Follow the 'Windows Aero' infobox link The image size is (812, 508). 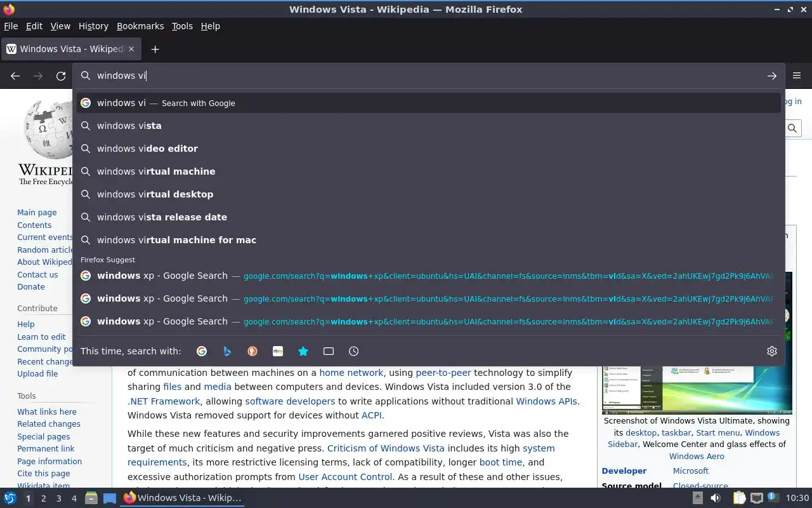coord(697,456)
